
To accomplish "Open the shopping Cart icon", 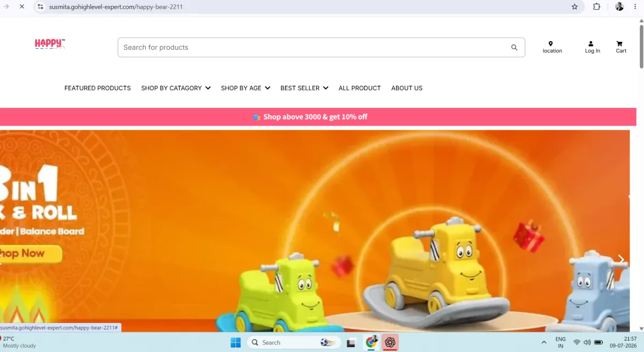I will 619,44.
